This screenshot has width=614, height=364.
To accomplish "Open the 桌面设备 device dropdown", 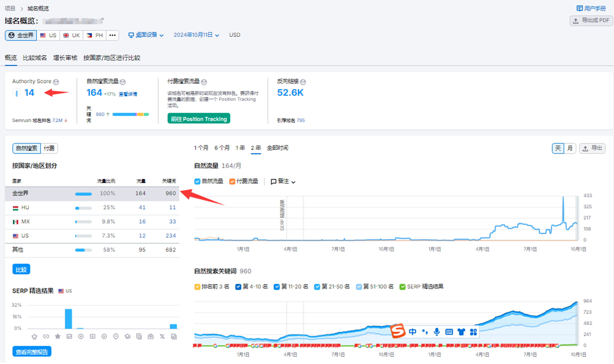I will pos(146,35).
